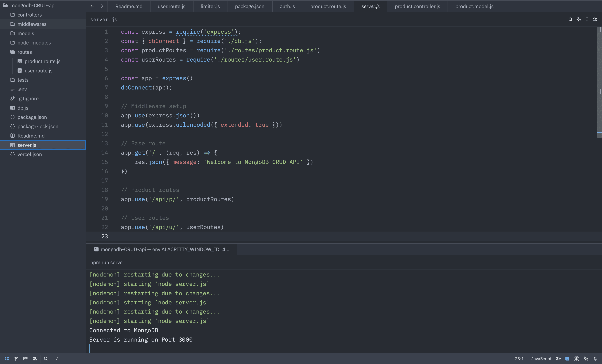The height and width of the screenshot is (364, 602).
Task: Switch to the Readme.md tab
Action: 129,6
